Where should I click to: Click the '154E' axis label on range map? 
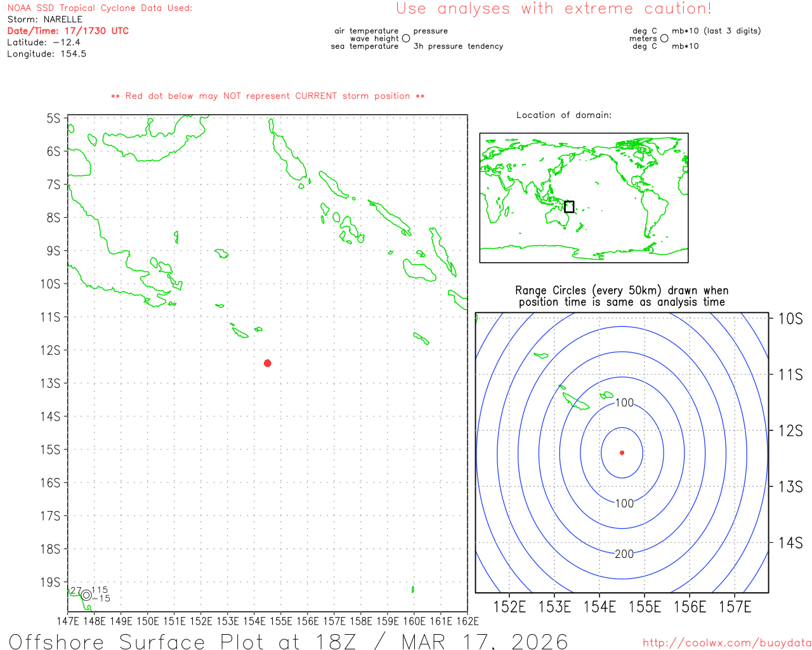click(599, 607)
